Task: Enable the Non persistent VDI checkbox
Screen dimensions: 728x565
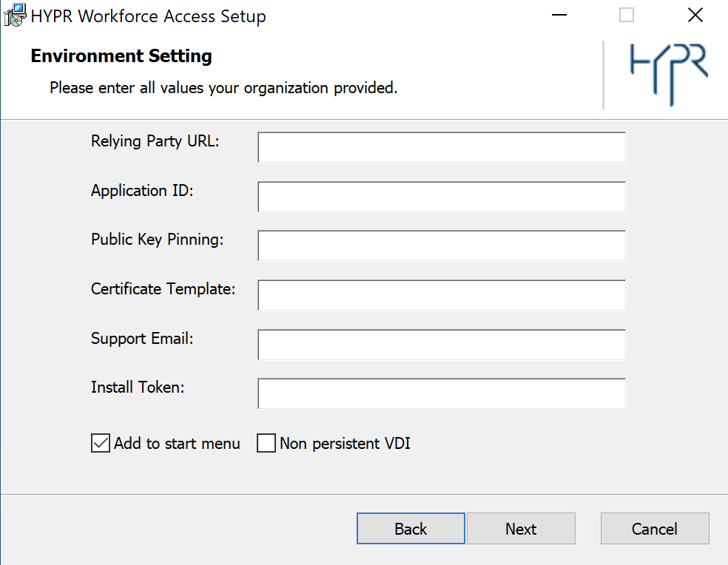Action: [266, 443]
